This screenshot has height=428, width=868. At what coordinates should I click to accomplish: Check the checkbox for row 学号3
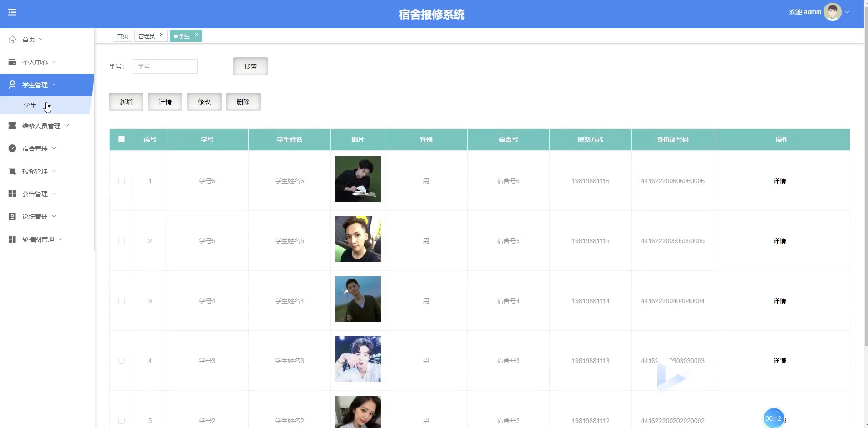122,361
